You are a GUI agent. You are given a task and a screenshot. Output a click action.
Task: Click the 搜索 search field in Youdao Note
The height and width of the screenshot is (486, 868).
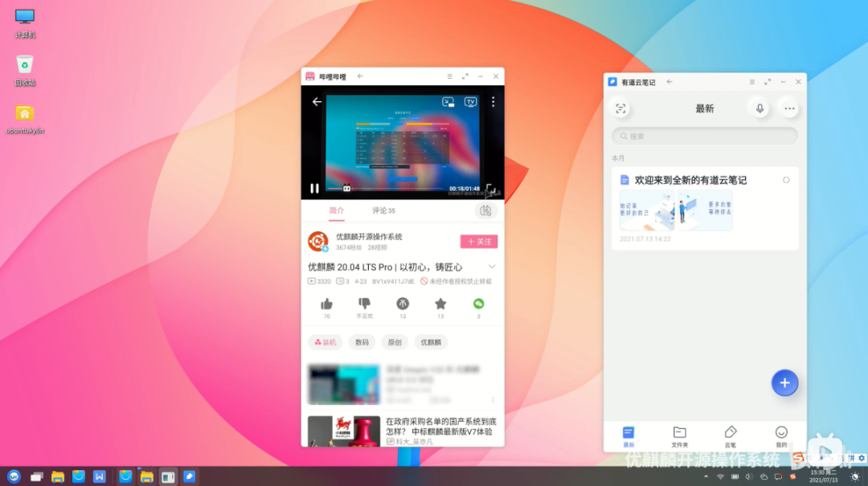pos(705,137)
